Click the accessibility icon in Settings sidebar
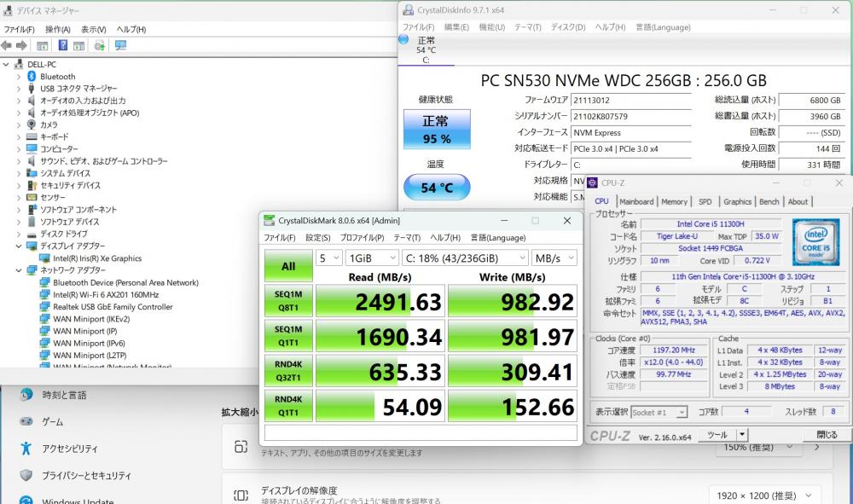Screen dimensions: 853x504 click(26, 449)
